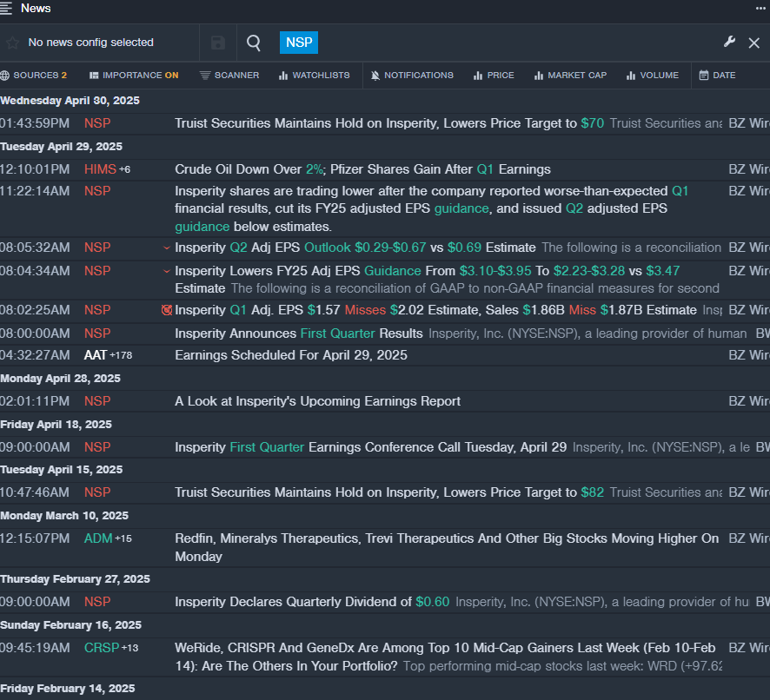Select the 'Wednesday April 30, 2025' date header
This screenshot has width=770, height=700.
pos(70,101)
